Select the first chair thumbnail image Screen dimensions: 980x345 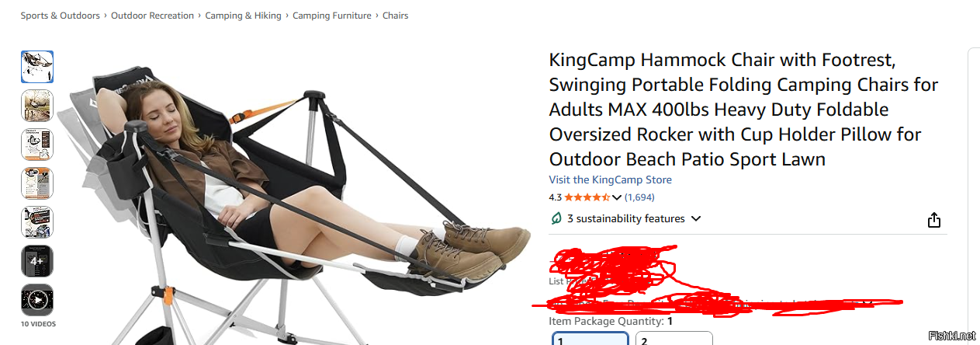37,67
